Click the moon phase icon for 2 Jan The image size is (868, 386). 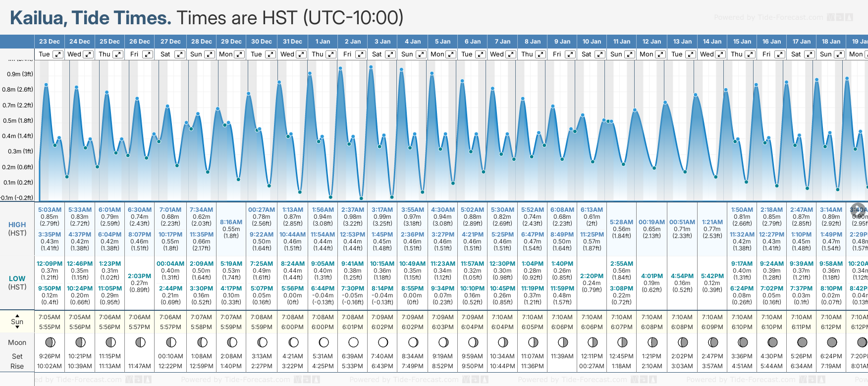[x=353, y=342]
